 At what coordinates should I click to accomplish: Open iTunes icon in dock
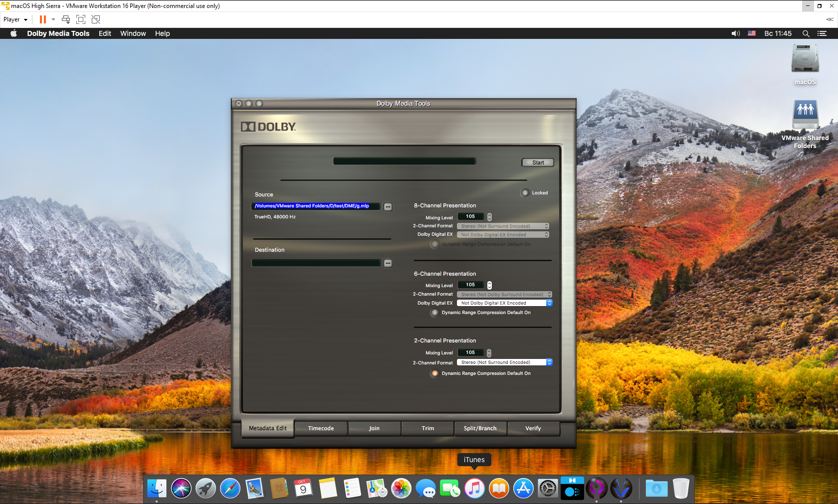[x=474, y=489]
